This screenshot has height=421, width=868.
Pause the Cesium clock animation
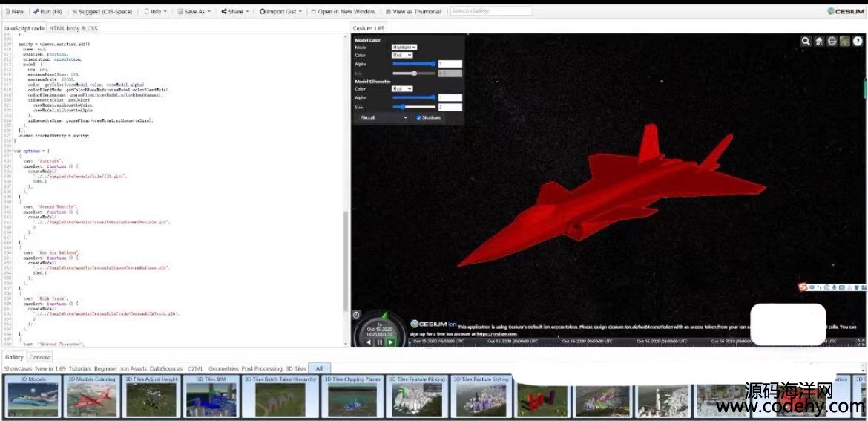pos(379,342)
